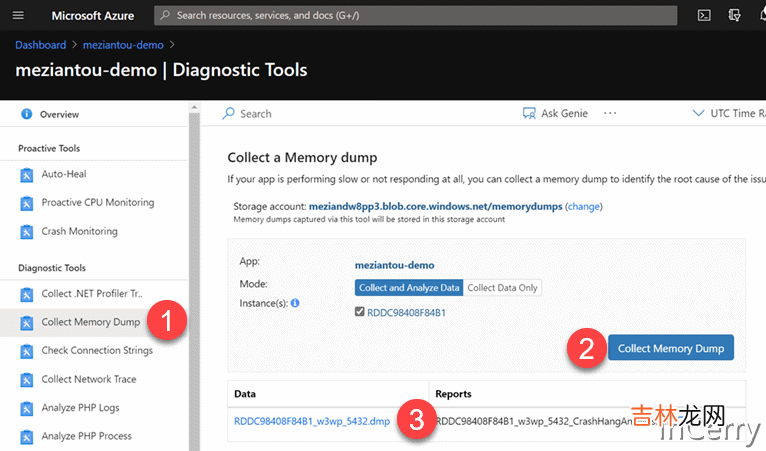Toggle the RDDC98408F84B1 instance checkbox
The image size is (766, 451).
[x=360, y=313]
